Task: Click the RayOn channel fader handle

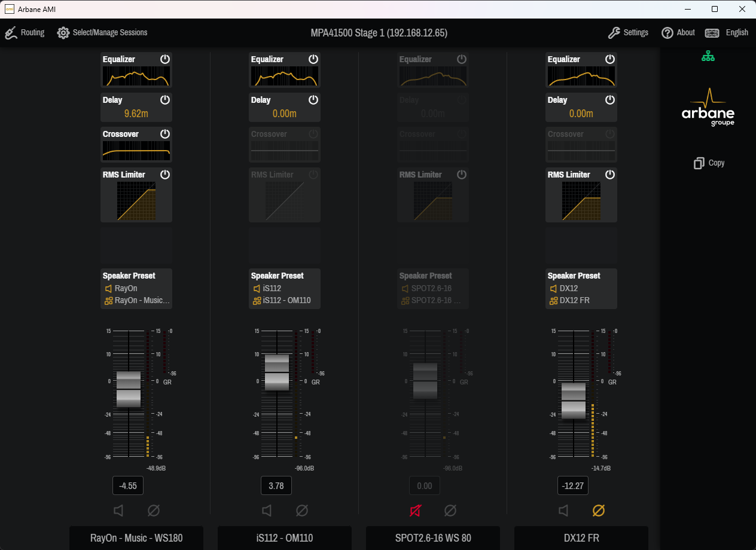Action: [129, 389]
